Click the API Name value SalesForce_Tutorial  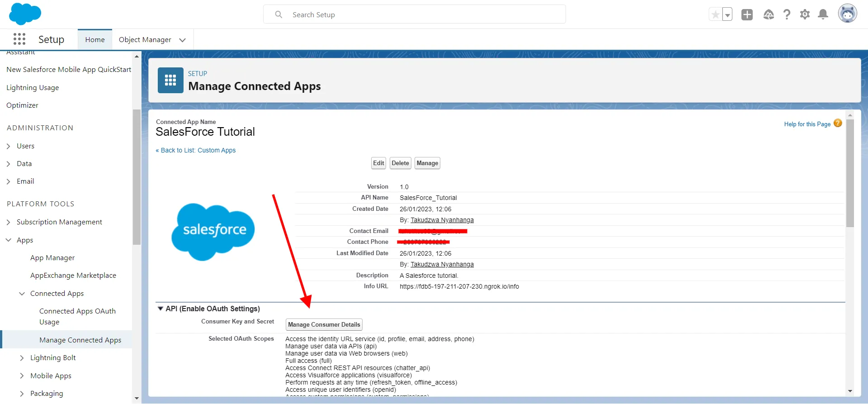[x=428, y=198]
